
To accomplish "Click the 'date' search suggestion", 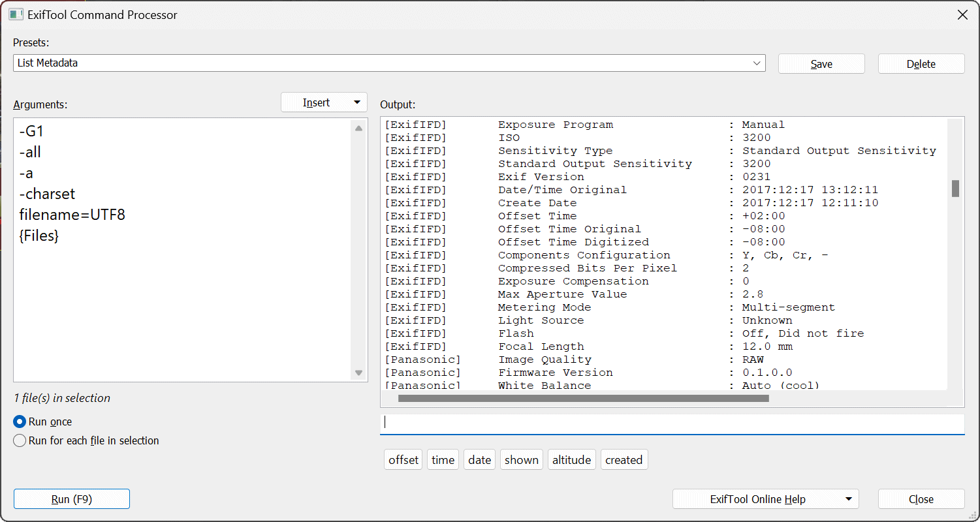I will (479, 460).
